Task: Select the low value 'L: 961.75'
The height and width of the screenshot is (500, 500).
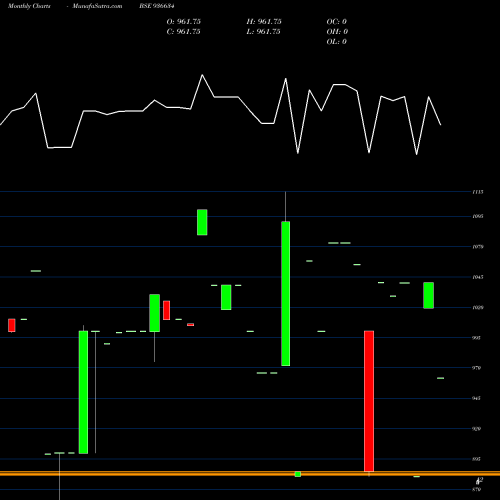Action: pos(264,32)
